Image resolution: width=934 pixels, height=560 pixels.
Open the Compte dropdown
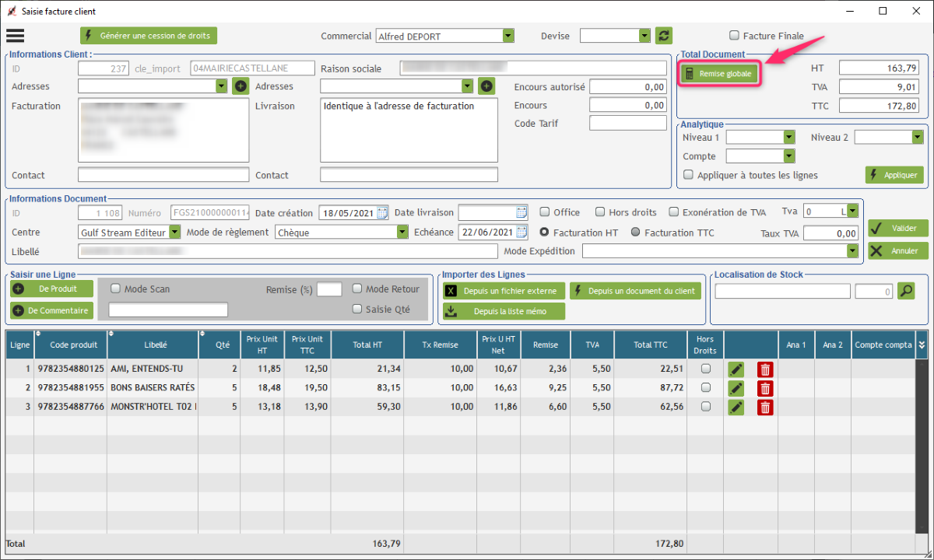click(789, 156)
